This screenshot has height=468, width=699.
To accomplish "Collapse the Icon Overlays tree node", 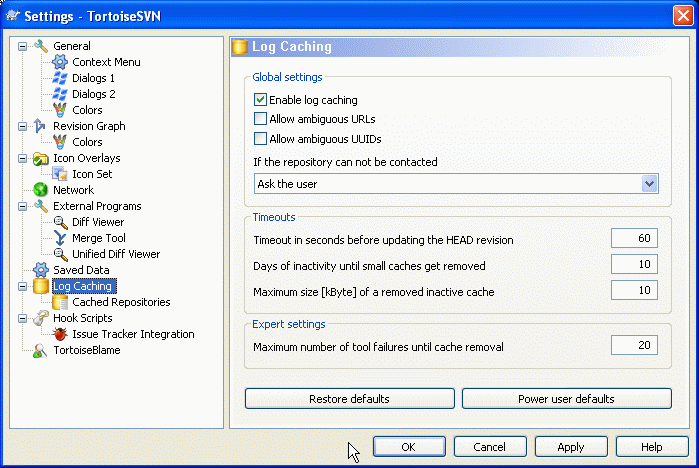I will point(22,159).
